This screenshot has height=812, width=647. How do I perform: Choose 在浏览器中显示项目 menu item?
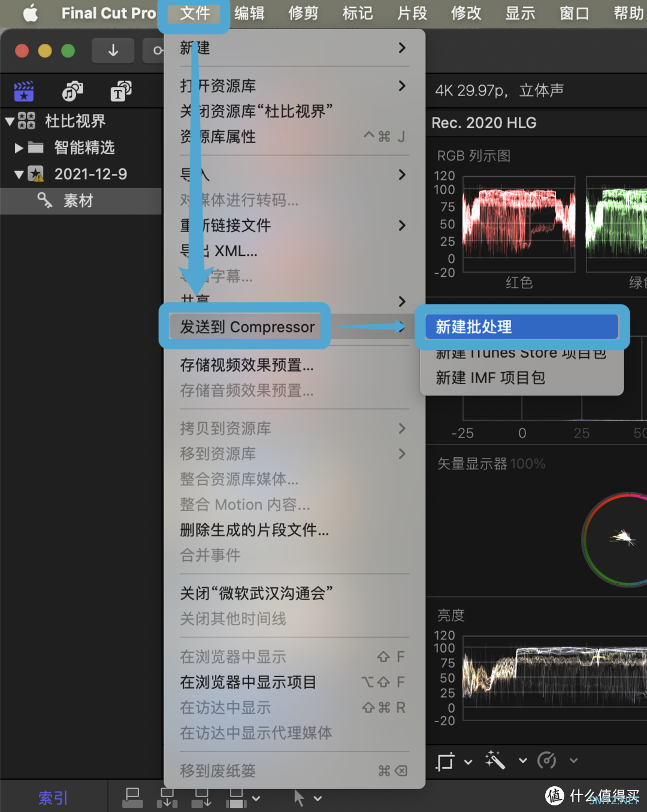(294, 682)
